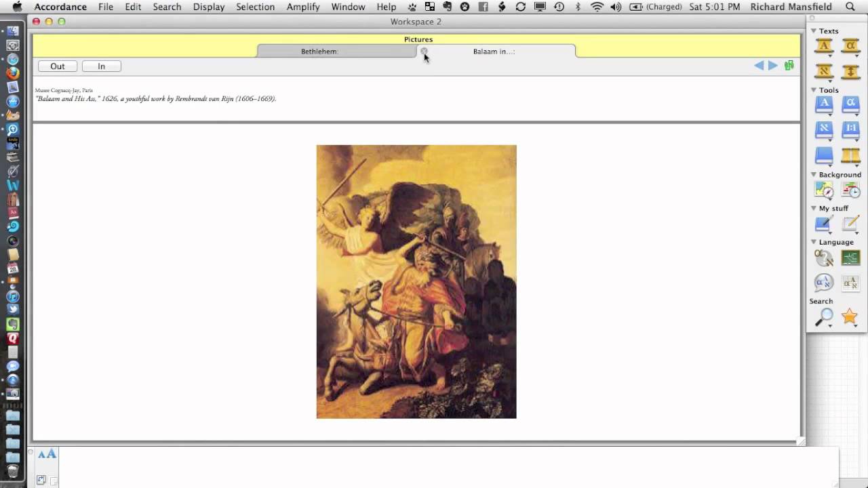Open the Parallels double-scroll icon under Tools
Screen dimensions: 868x488
click(850, 155)
